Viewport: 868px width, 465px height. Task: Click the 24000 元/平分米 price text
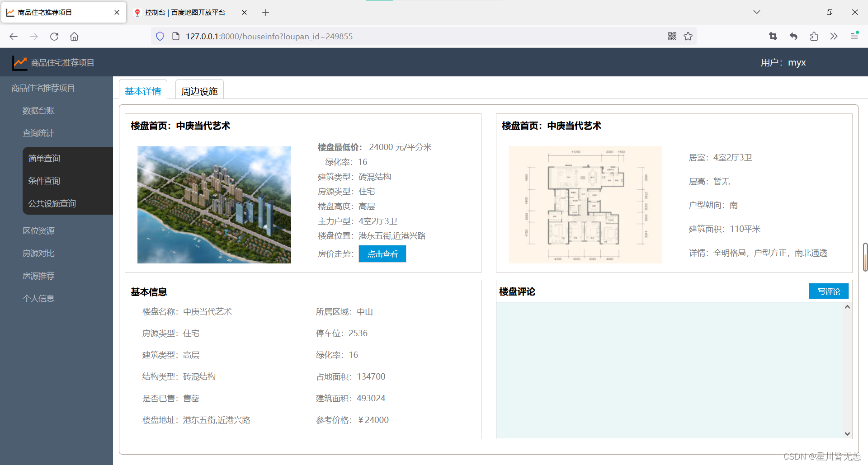400,147
